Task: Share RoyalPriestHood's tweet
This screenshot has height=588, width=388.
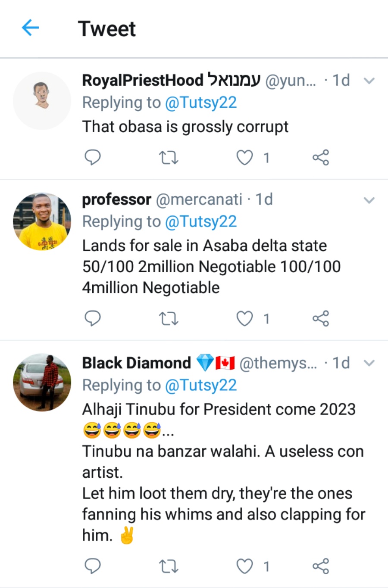Action: (x=320, y=158)
